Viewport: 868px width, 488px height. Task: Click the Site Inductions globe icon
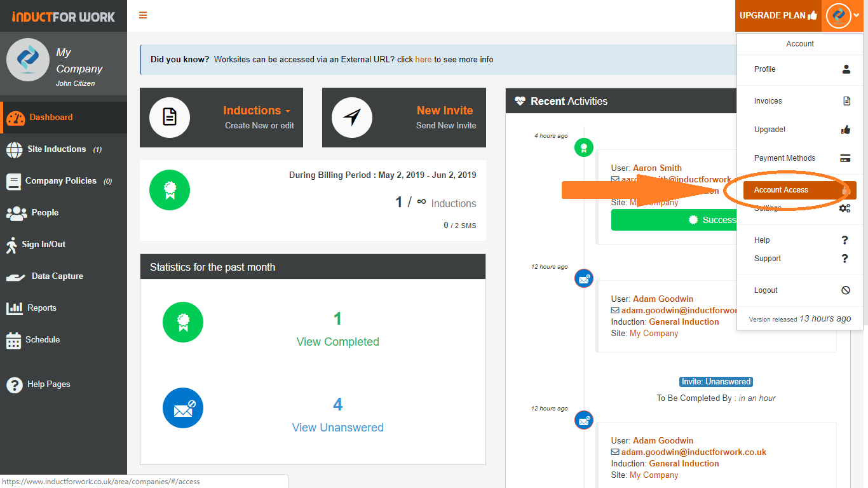pyautogui.click(x=14, y=149)
